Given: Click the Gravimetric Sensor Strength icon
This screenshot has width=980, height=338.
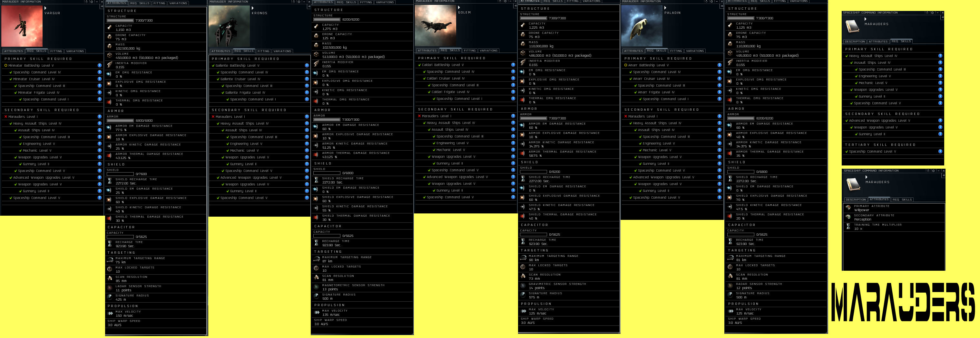Looking at the screenshot, I should tap(523, 286).
